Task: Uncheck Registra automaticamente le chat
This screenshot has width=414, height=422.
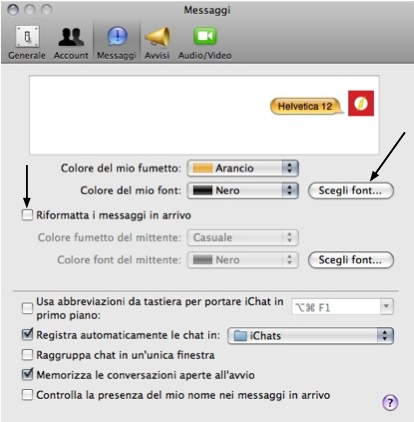Action: pos(27,335)
